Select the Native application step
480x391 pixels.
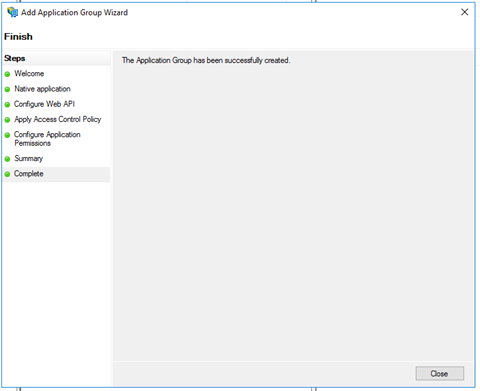[42, 89]
